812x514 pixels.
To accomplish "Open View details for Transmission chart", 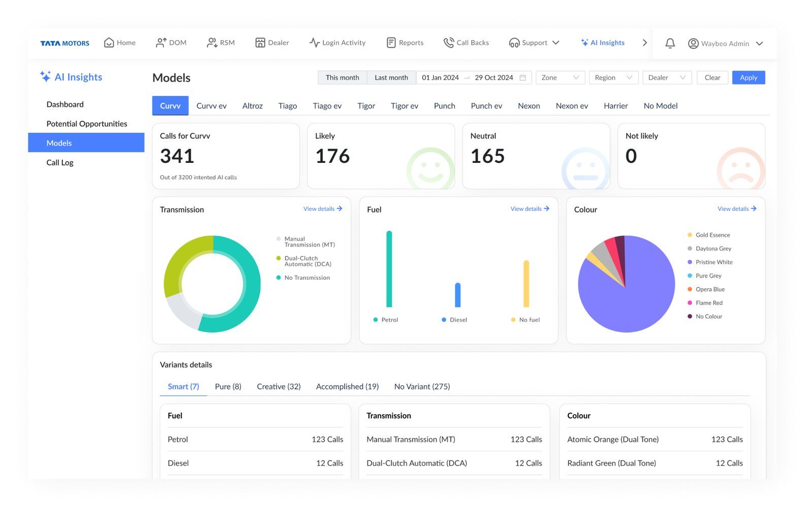I will (322, 209).
